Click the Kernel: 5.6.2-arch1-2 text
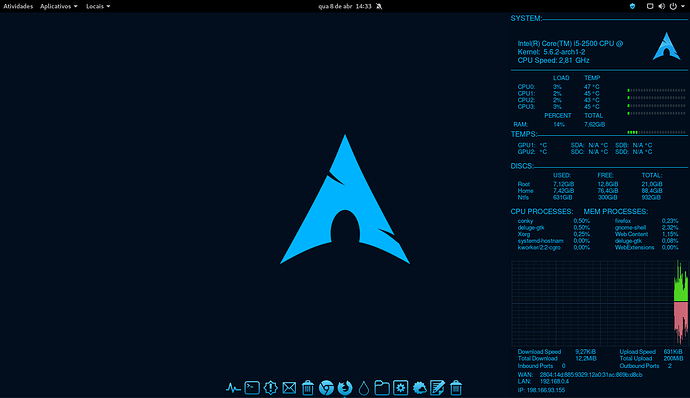This screenshot has height=398, width=690. tap(551, 52)
